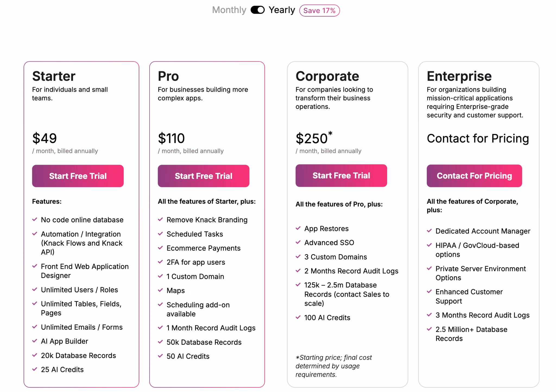556x392 pixels.
Task: Click the Pro plan heading
Action: [x=168, y=76]
